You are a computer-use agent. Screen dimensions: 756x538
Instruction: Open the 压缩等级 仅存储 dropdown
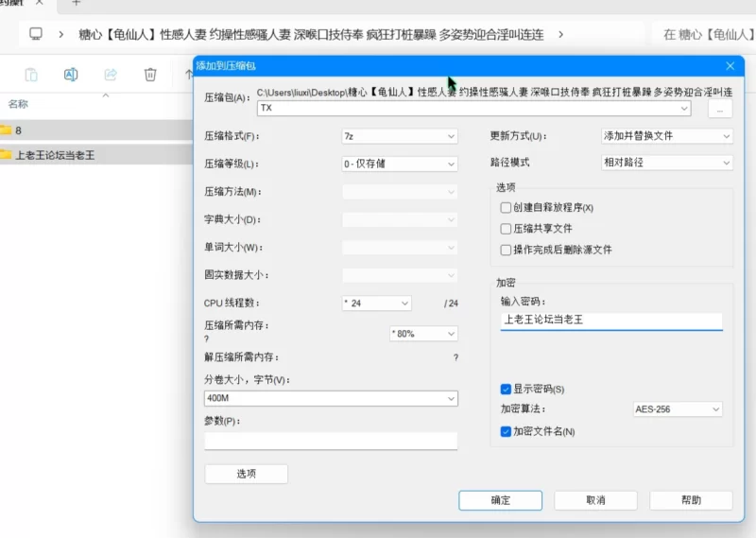(400, 164)
